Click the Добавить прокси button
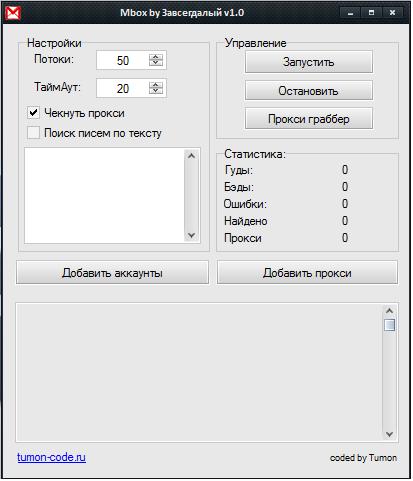This screenshot has width=413, height=481. click(x=307, y=273)
